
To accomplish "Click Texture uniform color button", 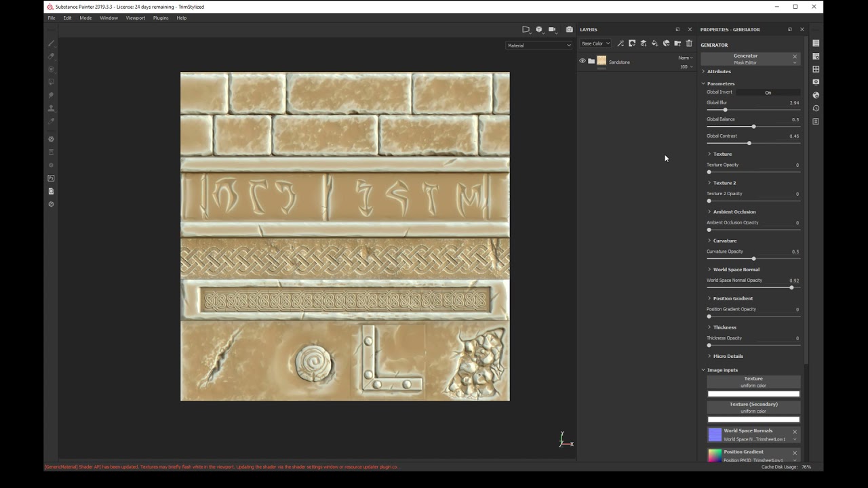I will pos(753,382).
